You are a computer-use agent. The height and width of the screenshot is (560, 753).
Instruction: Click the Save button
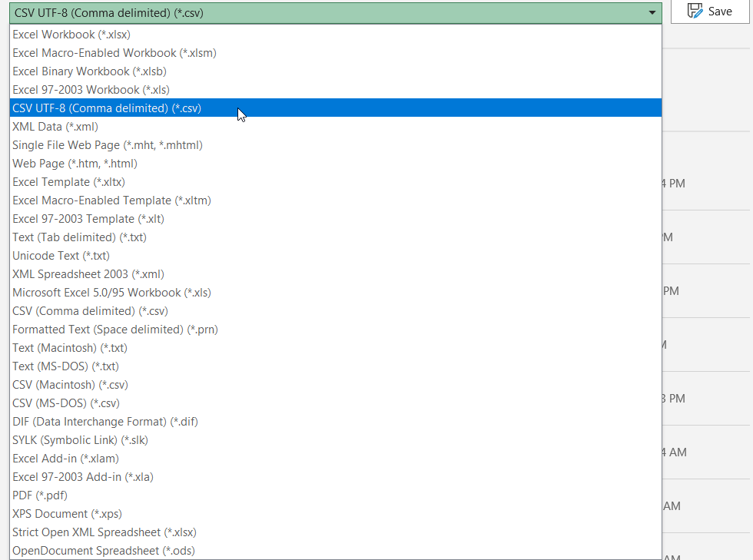click(710, 12)
